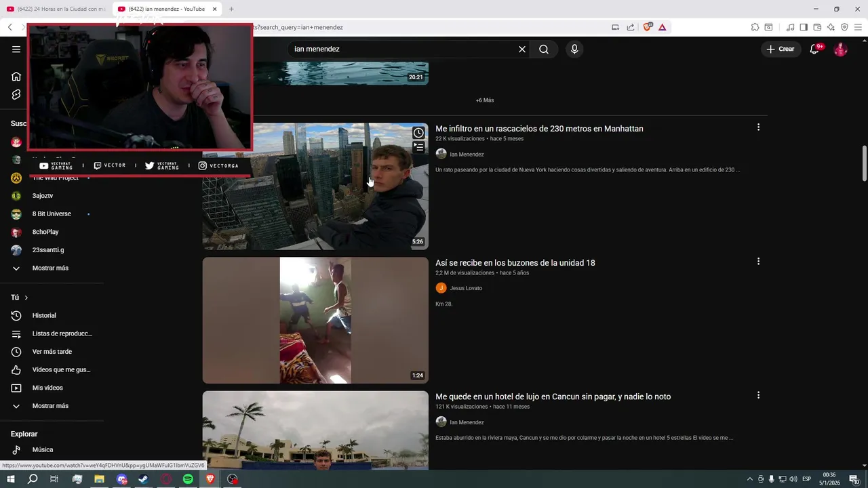This screenshot has height=488, width=868.
Task: Show hidden system tray icons
Action: (x=749, y=479)
